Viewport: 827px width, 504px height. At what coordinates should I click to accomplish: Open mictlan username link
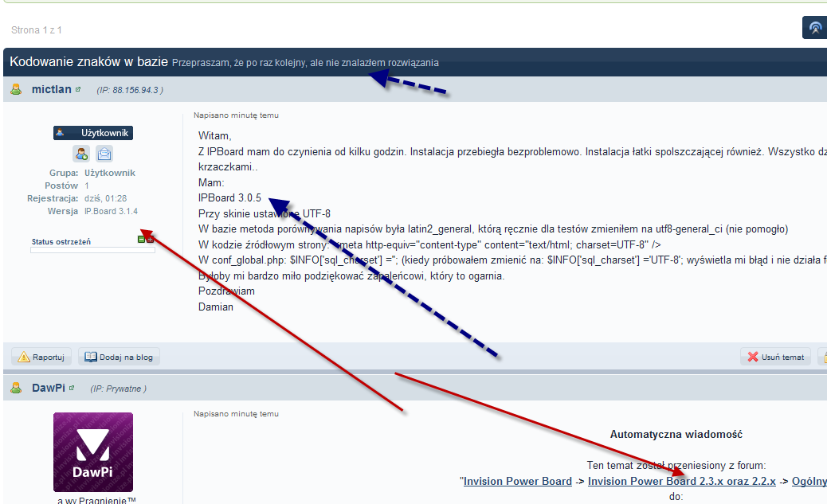click(51, 89)
